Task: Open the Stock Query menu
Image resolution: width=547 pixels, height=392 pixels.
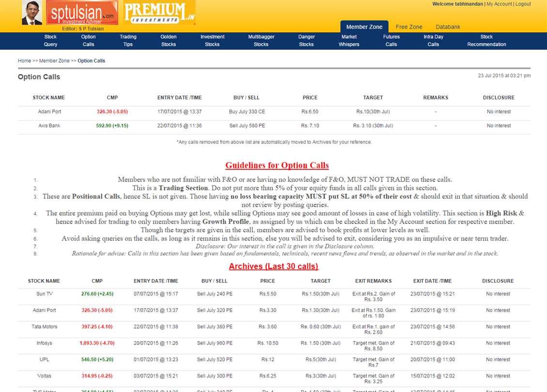Action: tap(50, 41)
